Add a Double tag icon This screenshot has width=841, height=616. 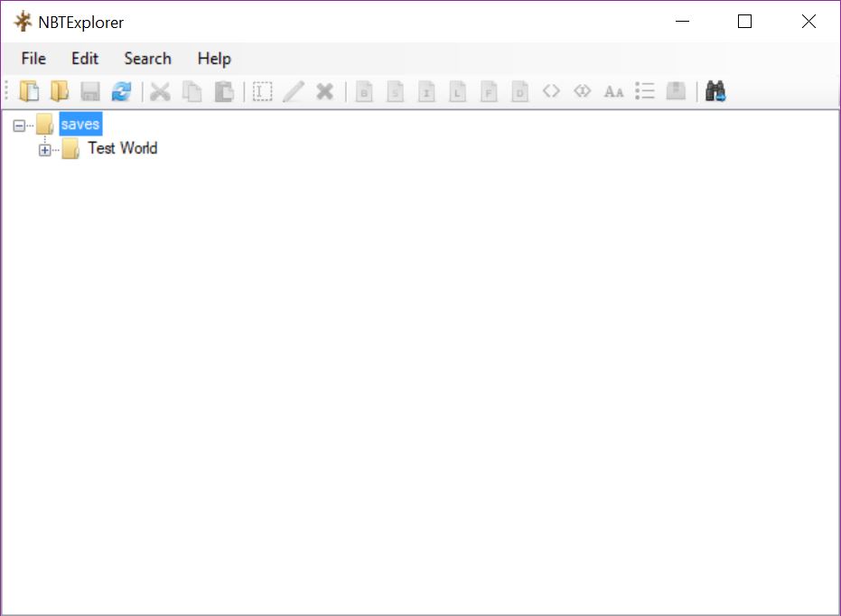[x=519, y=91]
